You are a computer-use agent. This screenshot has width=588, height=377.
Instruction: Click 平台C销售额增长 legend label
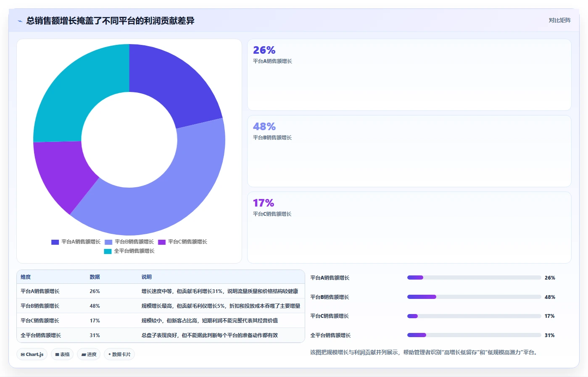tap(187, 242)
